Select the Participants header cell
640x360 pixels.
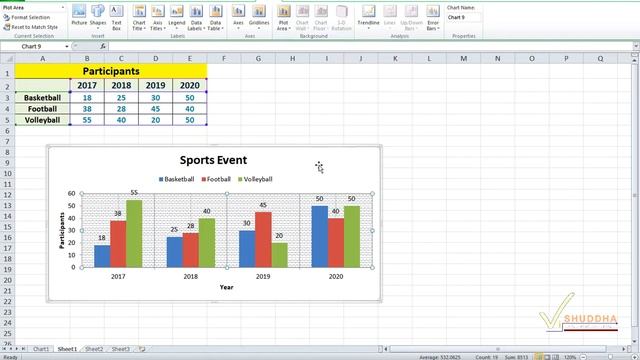tap(111, 71)
